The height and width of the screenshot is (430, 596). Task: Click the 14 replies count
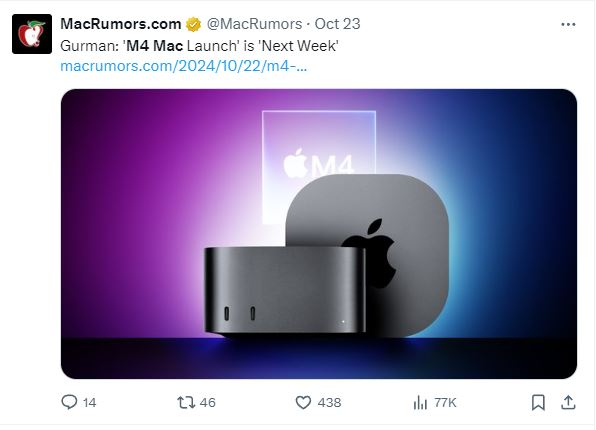pyautogui.click(x=90, y=403)
